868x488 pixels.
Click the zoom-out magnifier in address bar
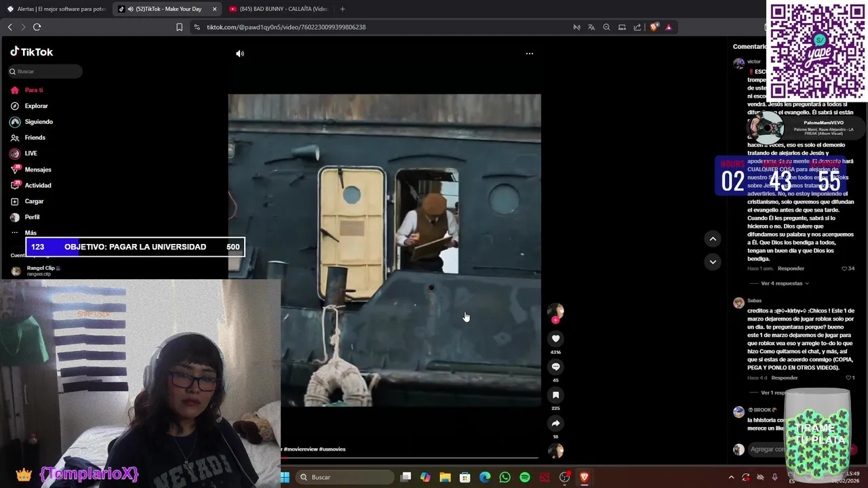pos(606,27)
